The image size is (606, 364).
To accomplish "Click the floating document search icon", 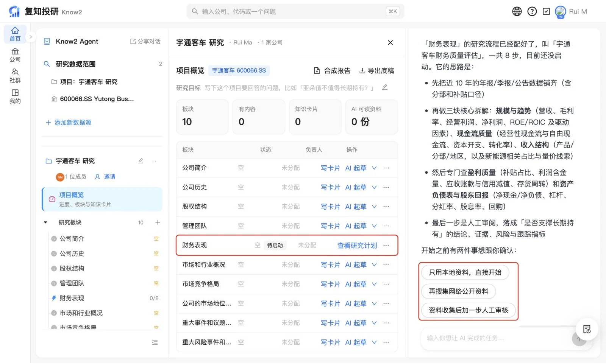I will click(587, 329).
